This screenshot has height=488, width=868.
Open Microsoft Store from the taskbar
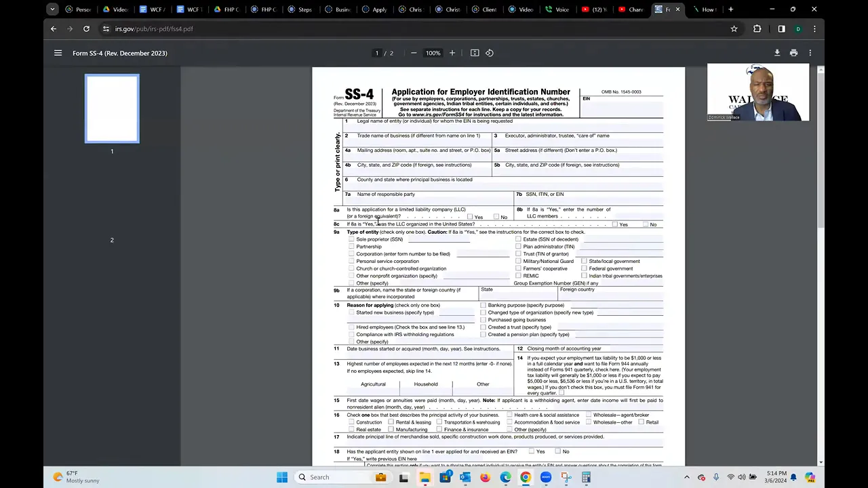click(x=445, y=477)
